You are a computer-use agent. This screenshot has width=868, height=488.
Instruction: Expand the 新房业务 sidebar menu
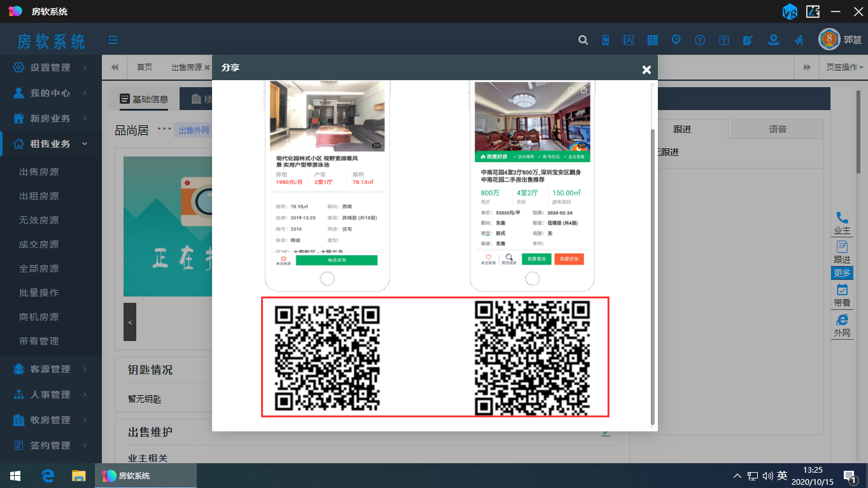51,118
